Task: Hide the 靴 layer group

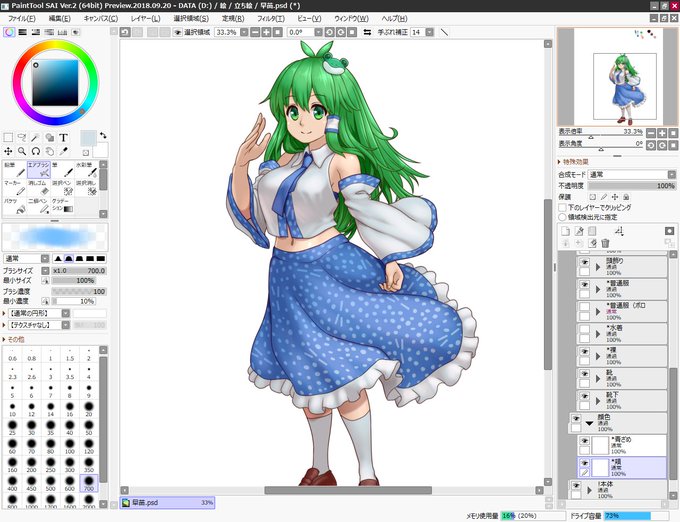Action: tap(585, 374)
